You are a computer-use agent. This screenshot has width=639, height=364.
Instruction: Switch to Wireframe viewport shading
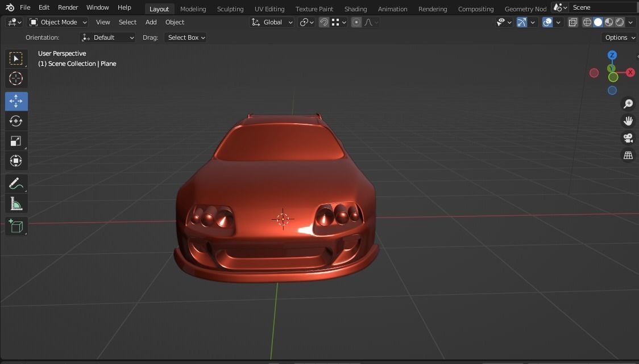coord(587,22)
